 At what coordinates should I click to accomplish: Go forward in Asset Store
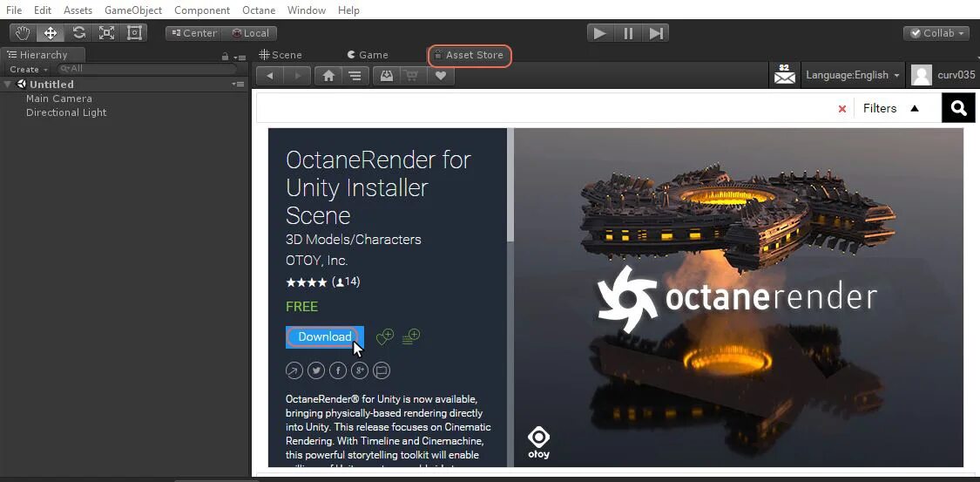[298, 76]
